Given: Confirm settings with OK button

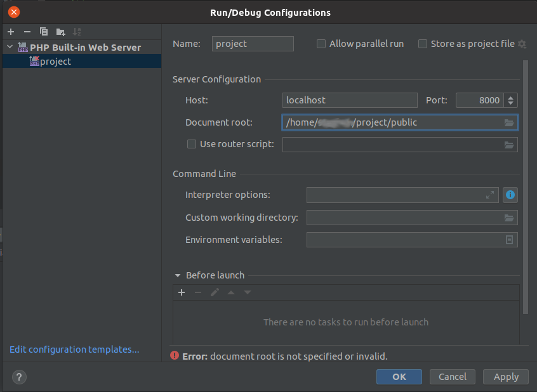Looking at the screenshot, I should [x=399, y=376].
